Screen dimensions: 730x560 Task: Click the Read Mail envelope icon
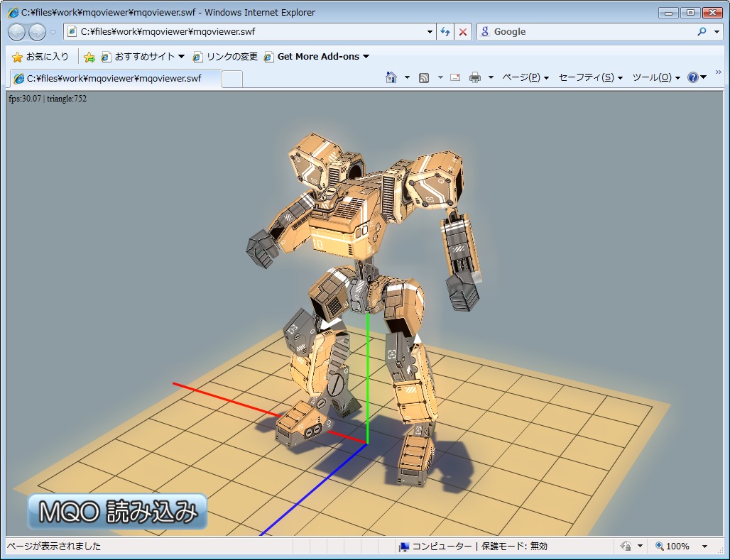point(455,77)
